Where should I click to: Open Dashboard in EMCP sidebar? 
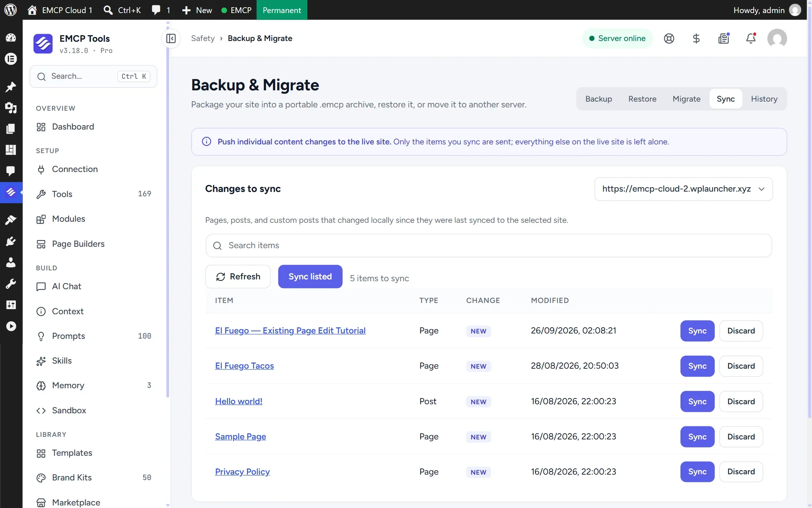coord(94,127)
